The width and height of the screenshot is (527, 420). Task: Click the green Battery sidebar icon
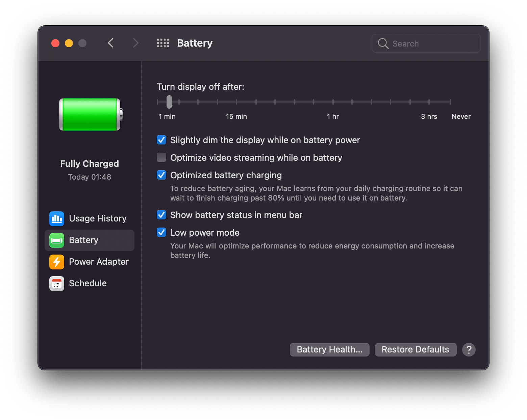tap(56, 240)
